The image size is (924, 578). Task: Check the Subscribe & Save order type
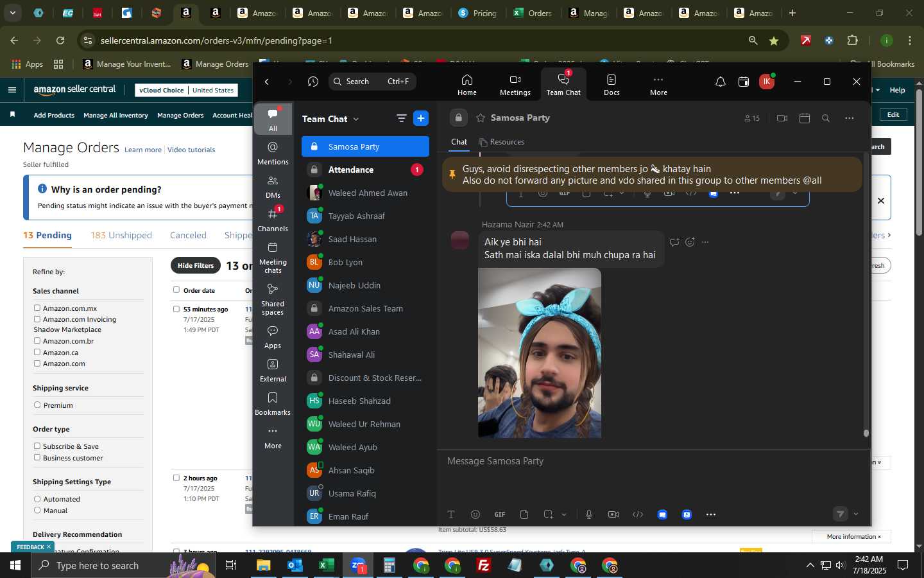[37, 446]
